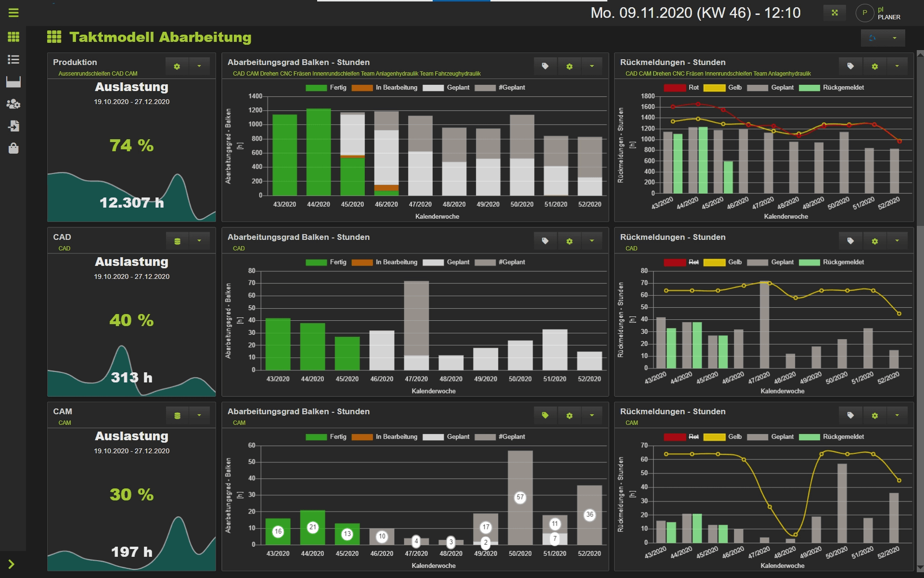Expand dropdown of the CAD Rückmeldungen panel
Image resolution: width=924 pixels, height=578 pixels.
[897, 241]
